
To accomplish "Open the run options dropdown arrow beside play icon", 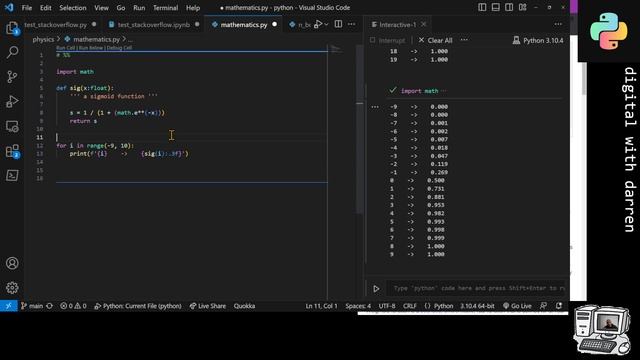I will [326, 24].
